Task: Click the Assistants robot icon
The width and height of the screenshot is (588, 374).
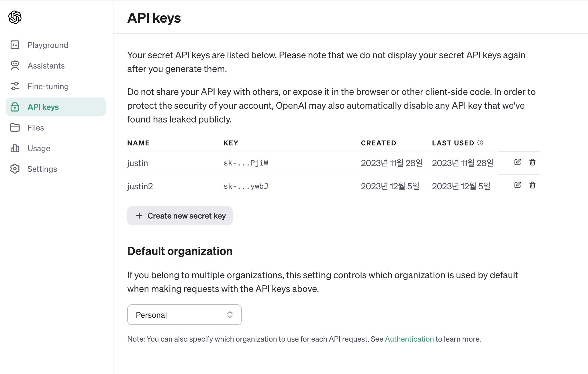Action: click(x=15, y=66)
